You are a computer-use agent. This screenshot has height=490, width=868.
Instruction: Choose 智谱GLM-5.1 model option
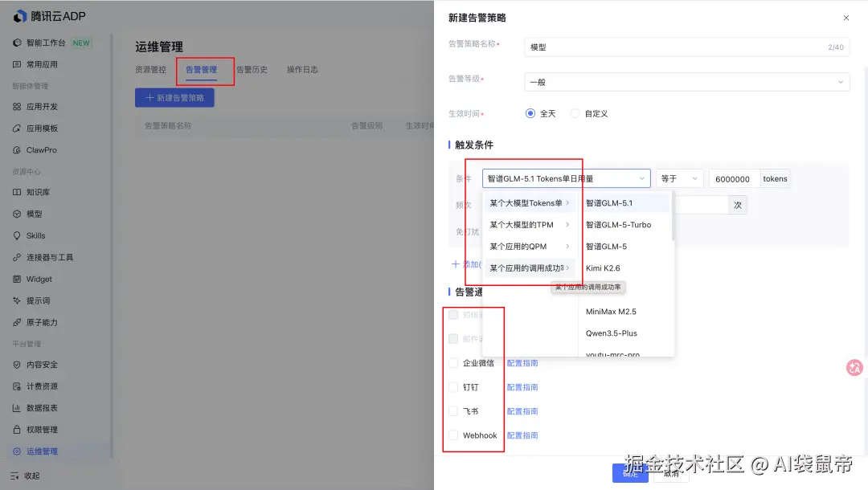[625, 203]
